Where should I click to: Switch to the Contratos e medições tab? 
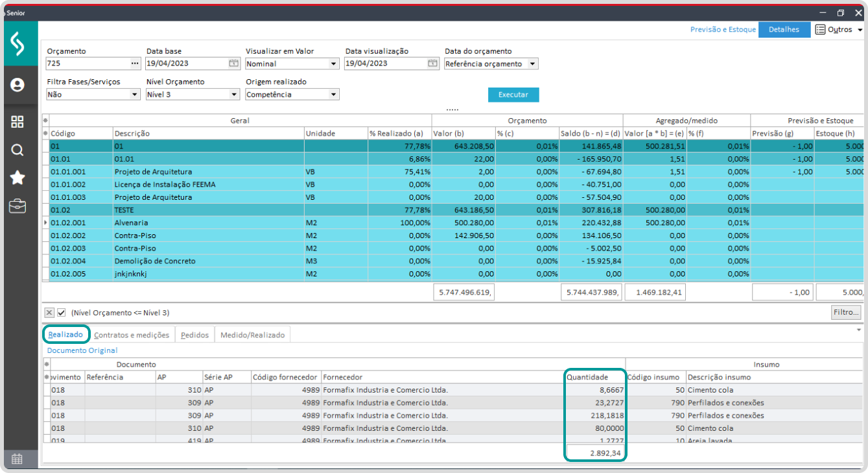pyautogui.click(x=132, y=335)
